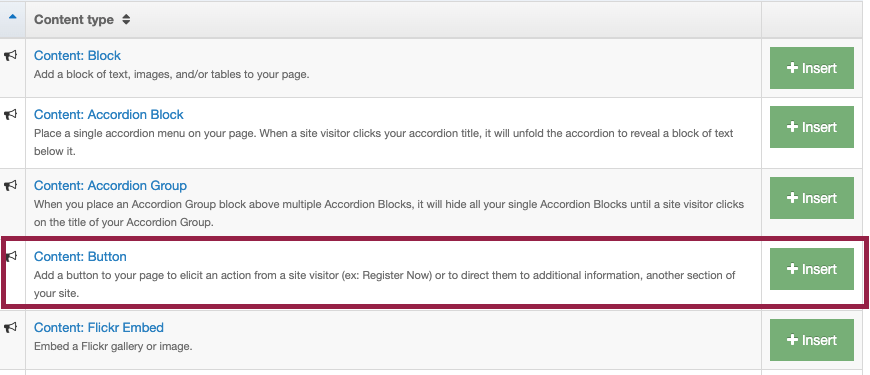The height and width of the screenshot is (375, 870).
Task: Click megaphone icon beside Content: Block
Action: click(x=11, y=55)
